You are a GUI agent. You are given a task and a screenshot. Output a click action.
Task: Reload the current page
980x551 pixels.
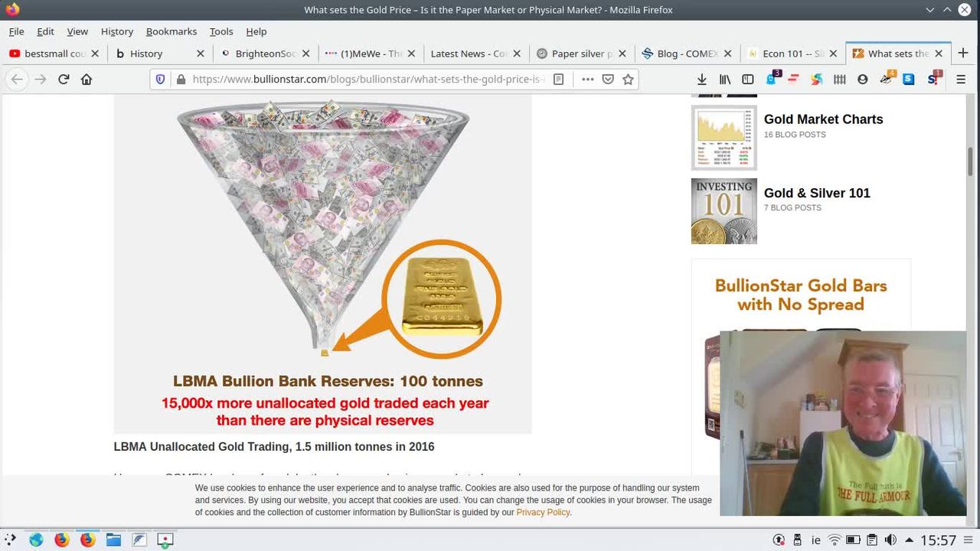[x=64, y=80]
